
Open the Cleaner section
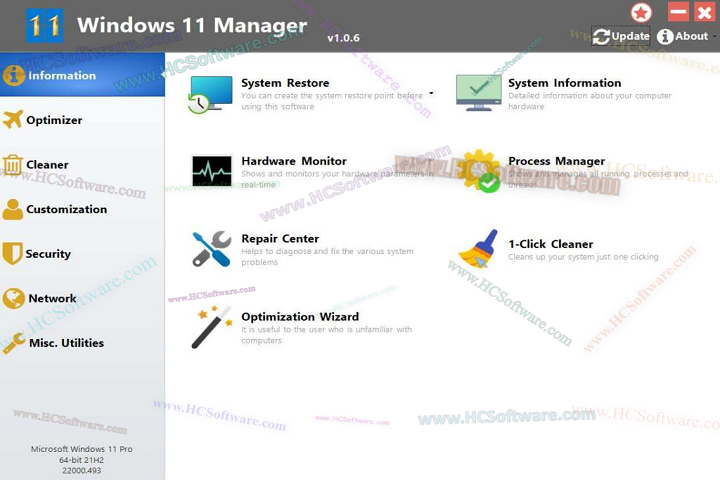pyautogui.click(x=47, y=164)
